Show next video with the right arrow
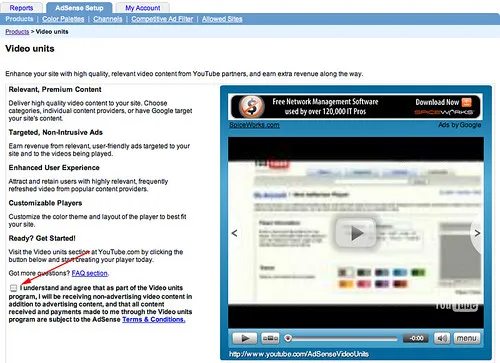This screenshot has width=500, height=363. tap(477, 233)
